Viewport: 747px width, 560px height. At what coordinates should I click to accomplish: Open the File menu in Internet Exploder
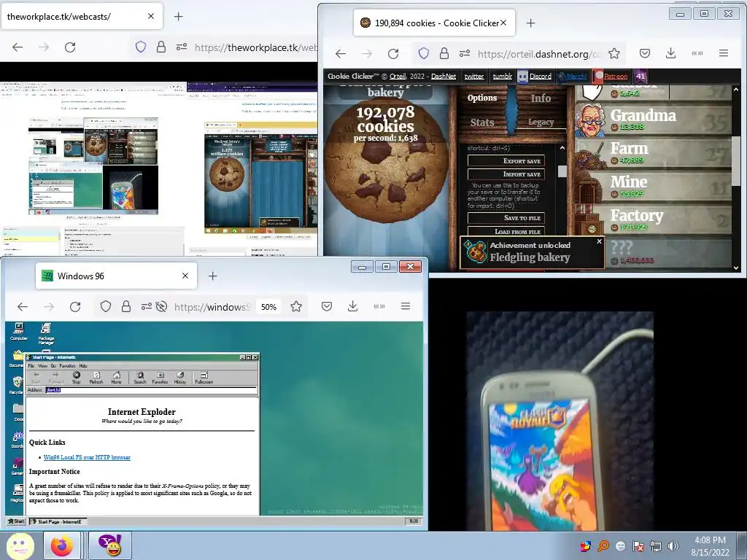[x=31, y=366]
